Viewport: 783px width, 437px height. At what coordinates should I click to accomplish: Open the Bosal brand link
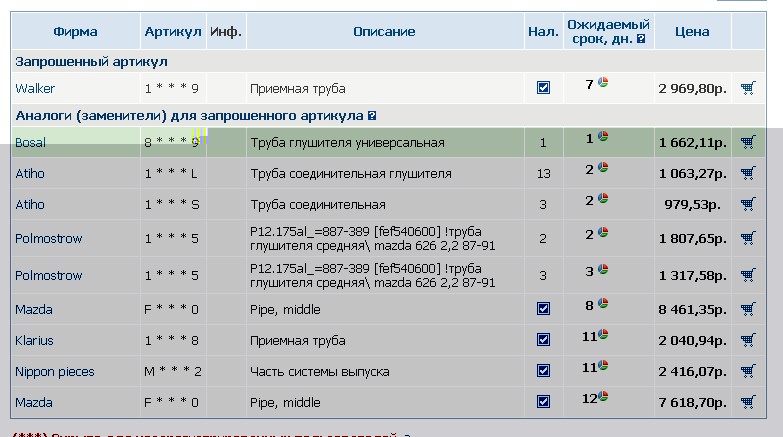tap(30, 142)
